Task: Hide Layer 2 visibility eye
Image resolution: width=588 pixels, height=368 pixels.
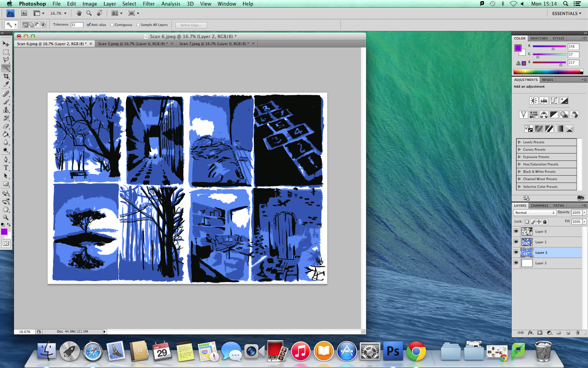Action: [x=516, y=252]
